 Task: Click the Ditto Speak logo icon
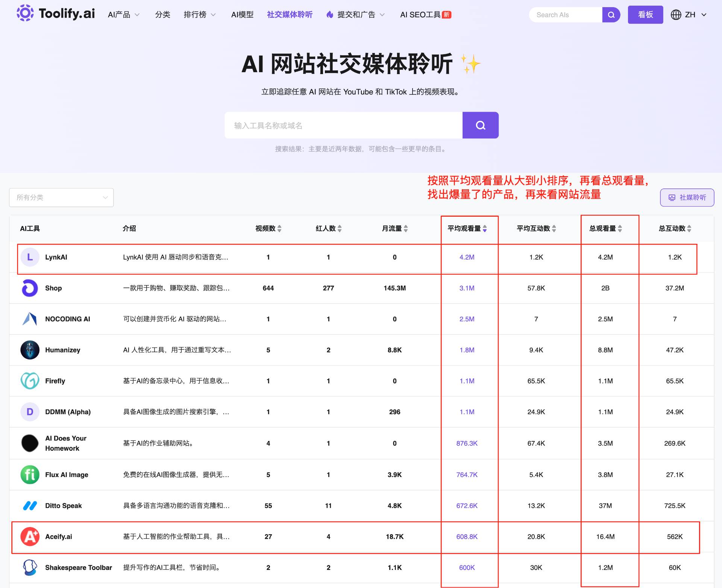pyautogui.click(x=30, y=506)
